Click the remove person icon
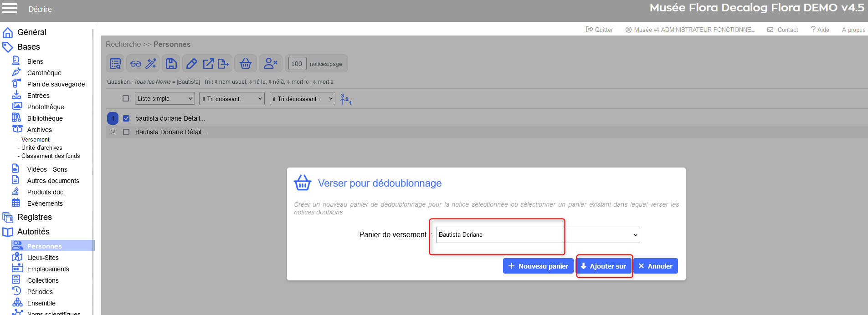This screenshot has width=868, height=315. click(271, 64)
